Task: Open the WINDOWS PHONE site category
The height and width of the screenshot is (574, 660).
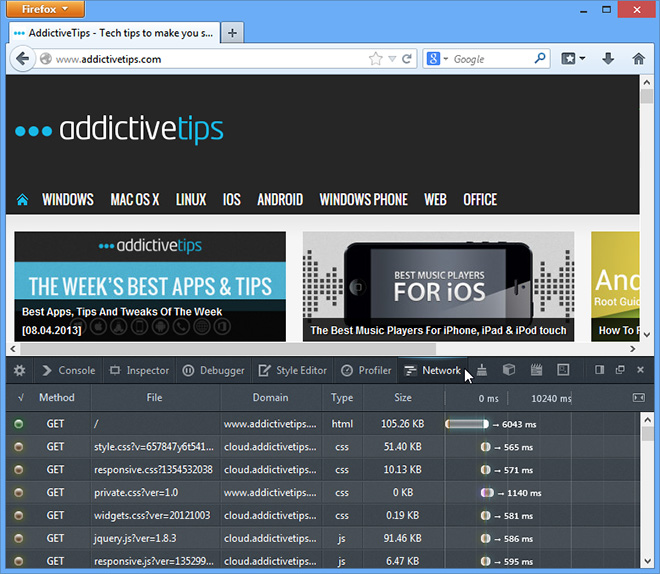Action: tap(363, 199)
